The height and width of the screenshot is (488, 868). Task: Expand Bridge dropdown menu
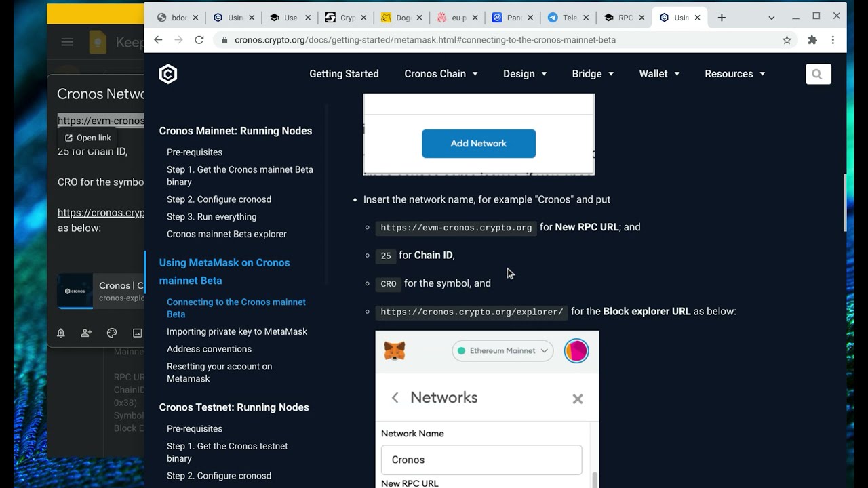pos(593,74)
